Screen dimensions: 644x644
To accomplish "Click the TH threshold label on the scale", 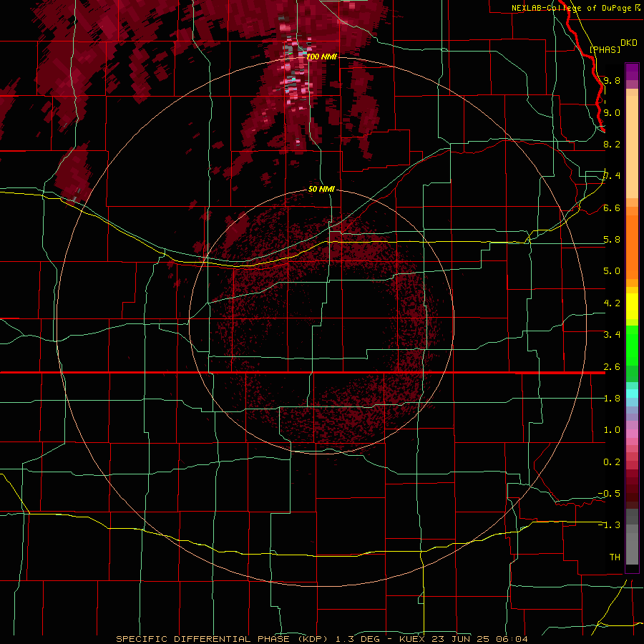I will [615, 557].
